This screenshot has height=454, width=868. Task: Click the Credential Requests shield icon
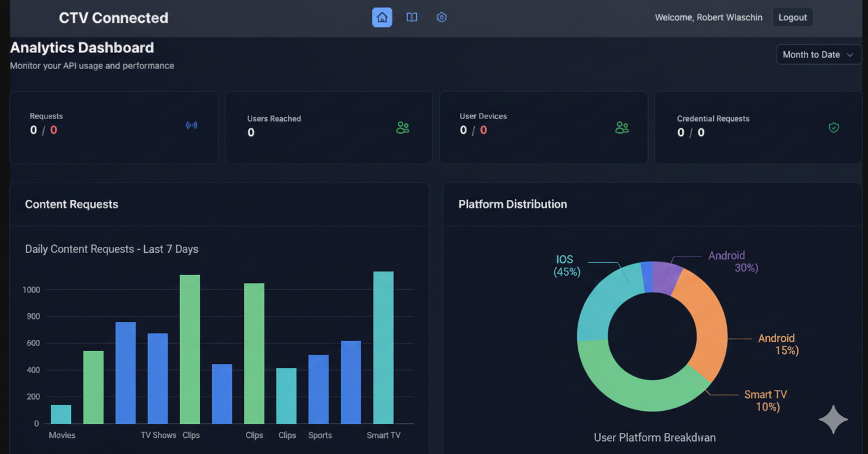[x=833, y=128]
